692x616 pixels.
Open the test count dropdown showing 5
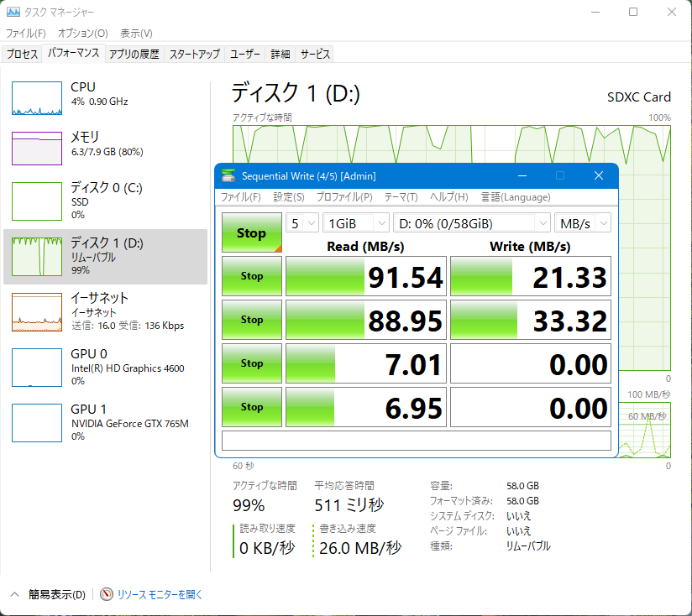(x=302, y=223)
